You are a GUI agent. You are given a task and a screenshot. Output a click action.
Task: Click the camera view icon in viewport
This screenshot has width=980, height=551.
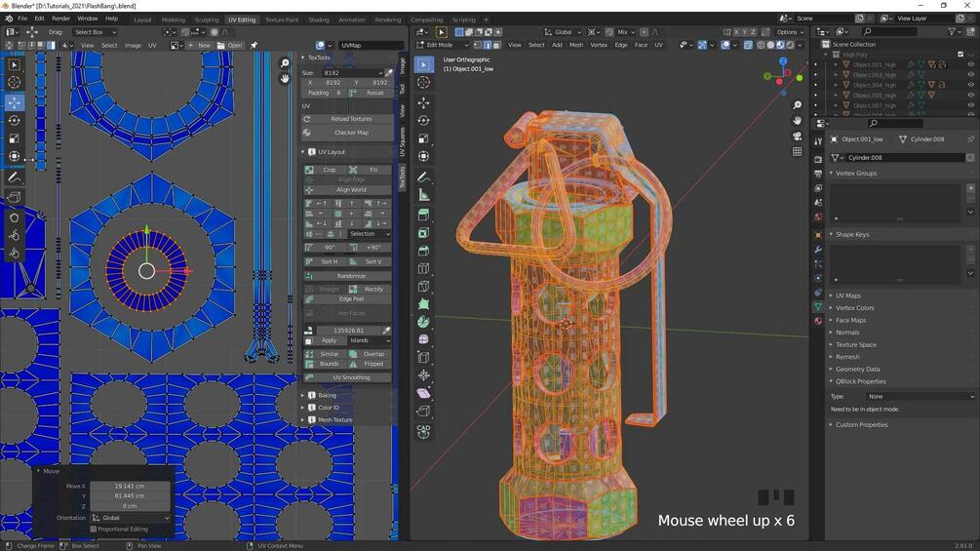(797, 136)
